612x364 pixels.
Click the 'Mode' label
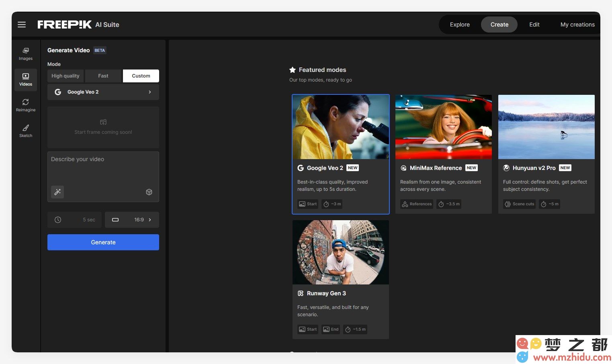coord(54,64)
